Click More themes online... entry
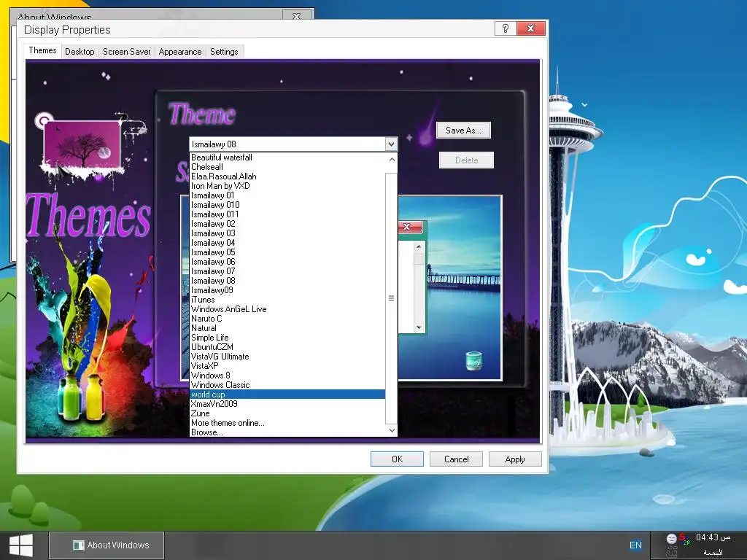Screen dimensions: 747x560 pos(287,423)
